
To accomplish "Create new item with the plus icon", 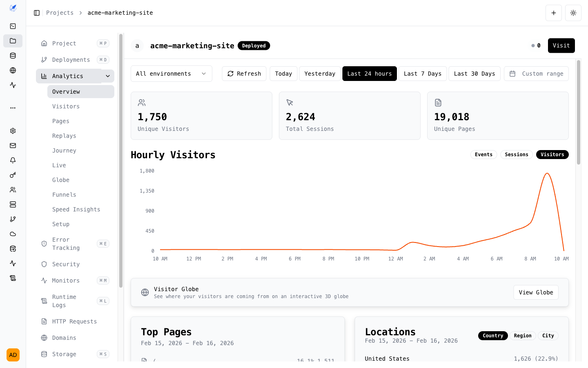I will point(554,13).
